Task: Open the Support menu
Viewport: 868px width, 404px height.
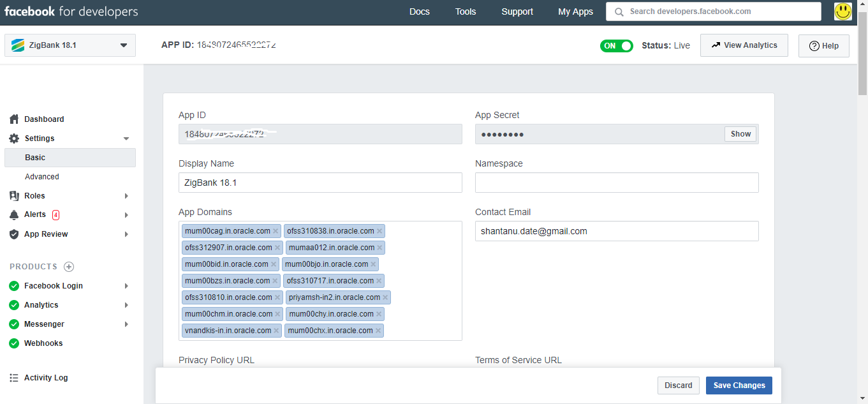Action: pyautogui.click(x=517, y=11)
